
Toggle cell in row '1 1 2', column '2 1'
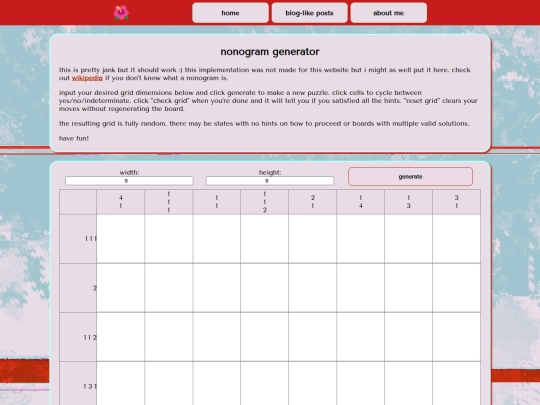312,337
